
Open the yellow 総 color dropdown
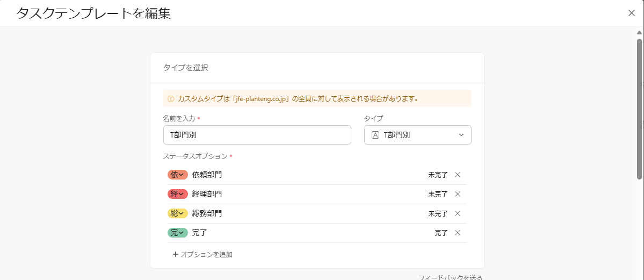[x=177, y=213]
